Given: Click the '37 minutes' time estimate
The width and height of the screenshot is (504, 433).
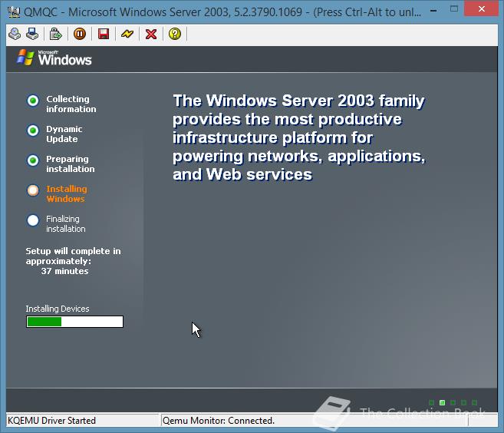Looking at the screenshot, I should pos(64,271).
